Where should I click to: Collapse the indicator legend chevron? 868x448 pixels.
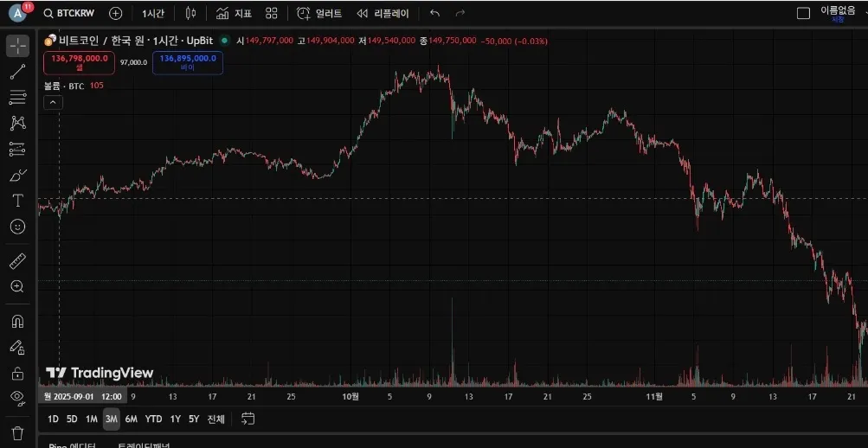(53, 102)
